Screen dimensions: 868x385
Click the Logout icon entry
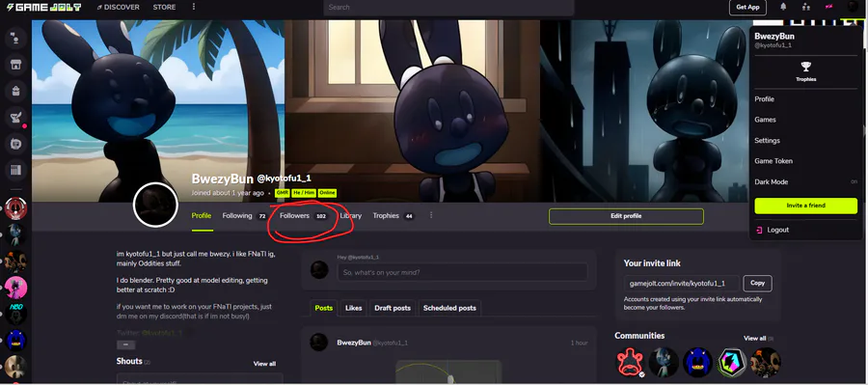click(773, 230)
